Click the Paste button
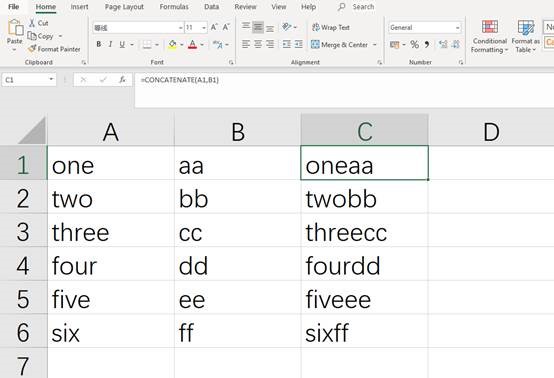The height and width of the screenshot is (378, 554). [14, 35]
